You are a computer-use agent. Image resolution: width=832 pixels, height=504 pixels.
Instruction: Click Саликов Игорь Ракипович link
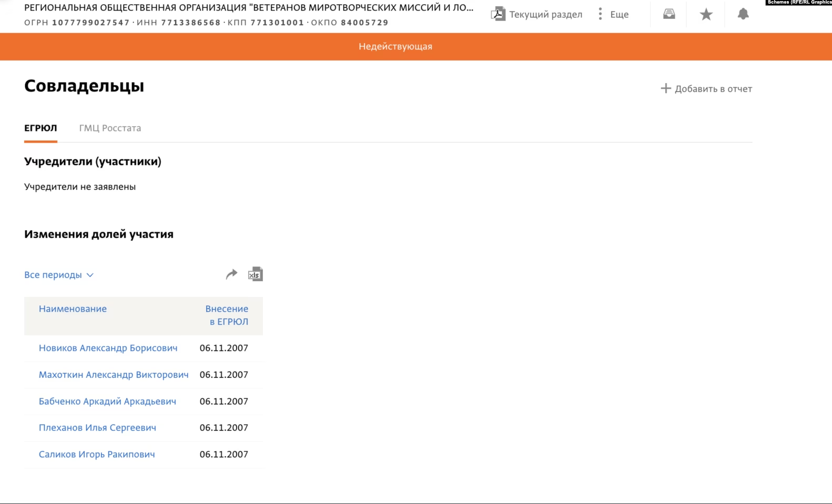point(97,455)
